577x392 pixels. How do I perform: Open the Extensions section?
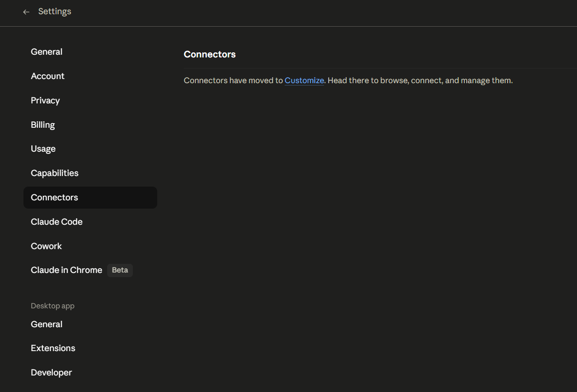pos(90,348)
